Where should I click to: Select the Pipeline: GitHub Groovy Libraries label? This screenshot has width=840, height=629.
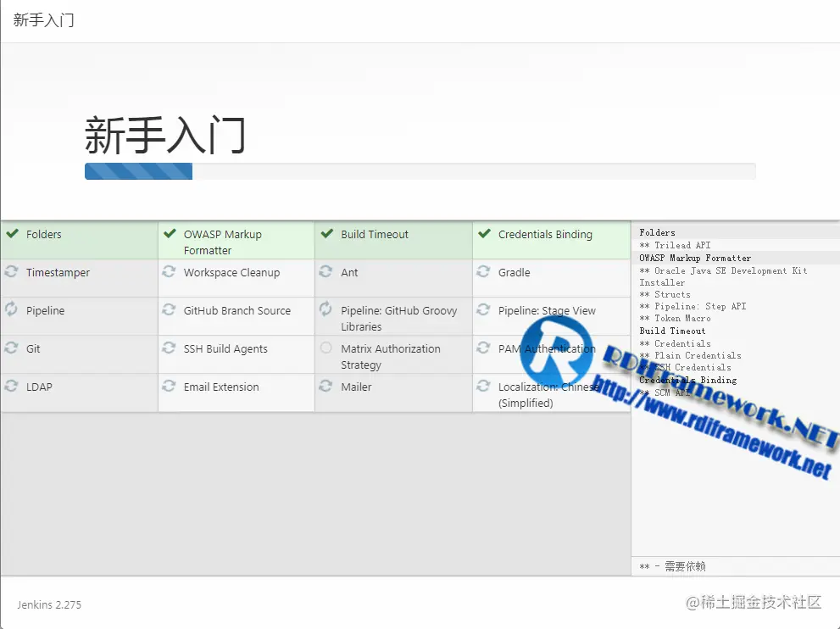399,318
